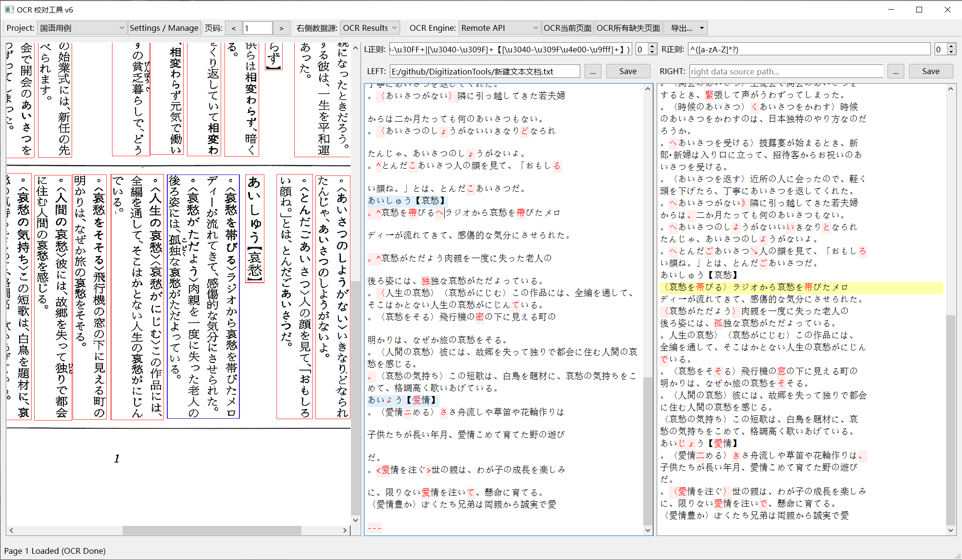Click RIGHT file browse ... button
962x560 pixels.
tap(895, 72)
